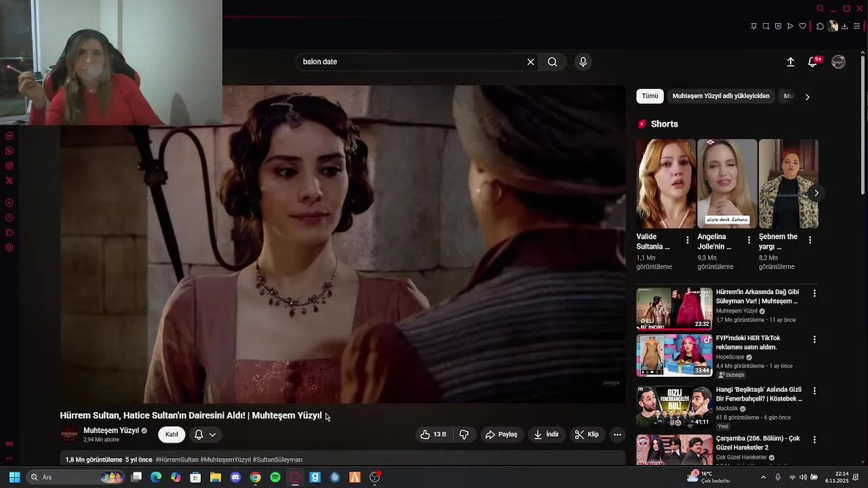Select the 'Tümü' filter chip
This screenshot has height=488, width=868.
point(650,96)
